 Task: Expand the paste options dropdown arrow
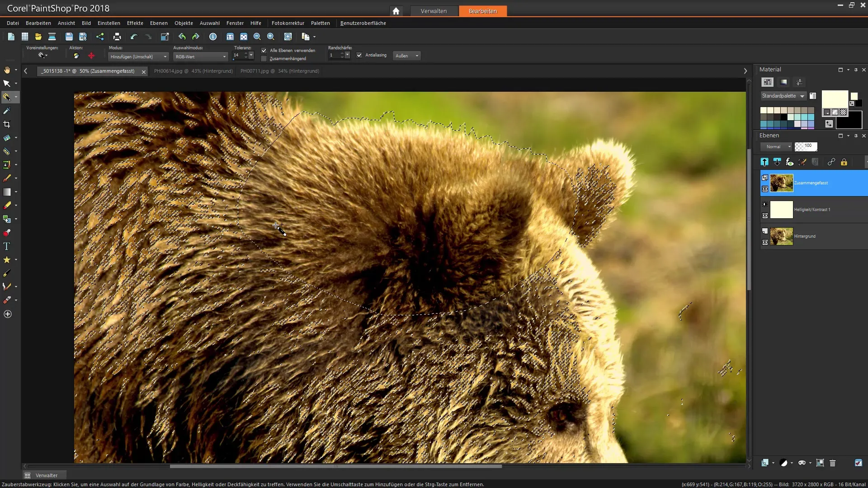(x=314, y=37)
